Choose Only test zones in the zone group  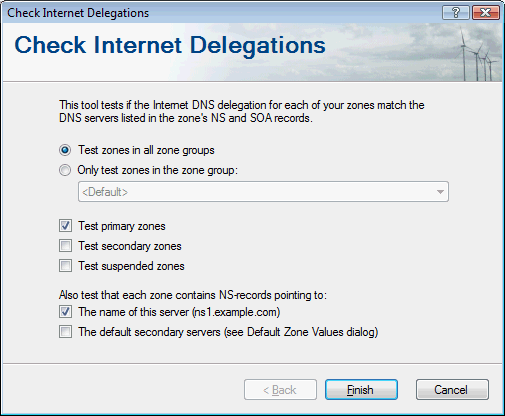point(65,170)
